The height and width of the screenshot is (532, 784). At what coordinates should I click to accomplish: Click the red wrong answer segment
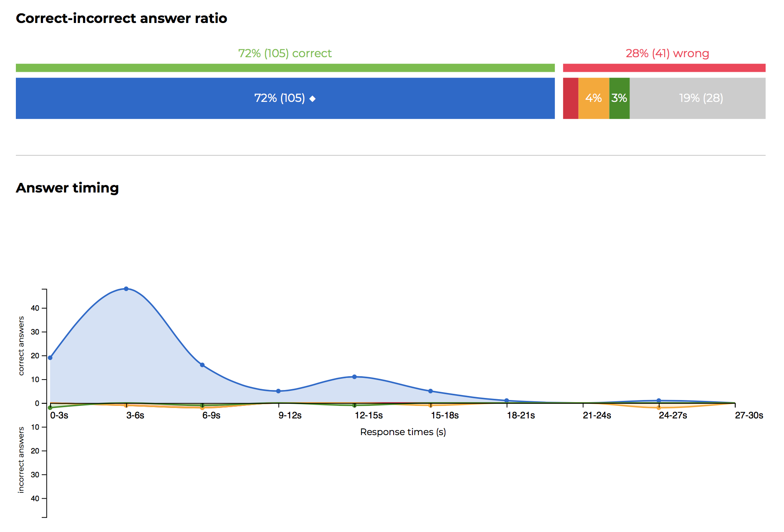click(x=571, y=98)
